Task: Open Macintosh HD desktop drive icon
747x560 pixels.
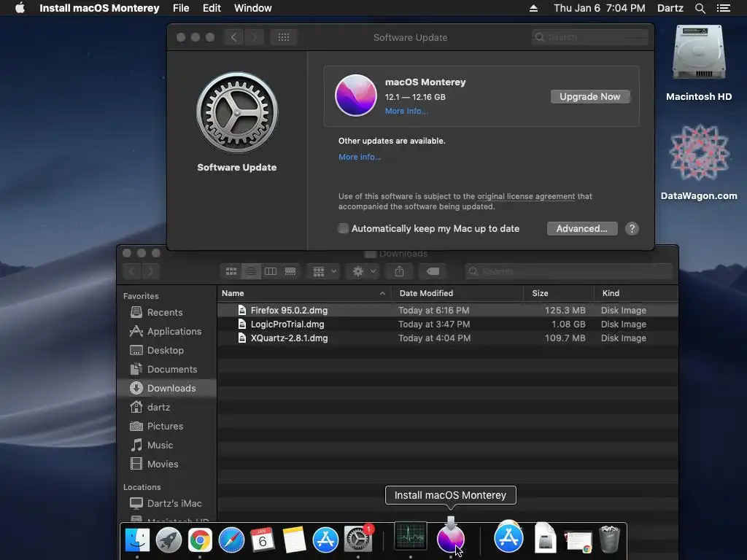Action: point(699,52)
